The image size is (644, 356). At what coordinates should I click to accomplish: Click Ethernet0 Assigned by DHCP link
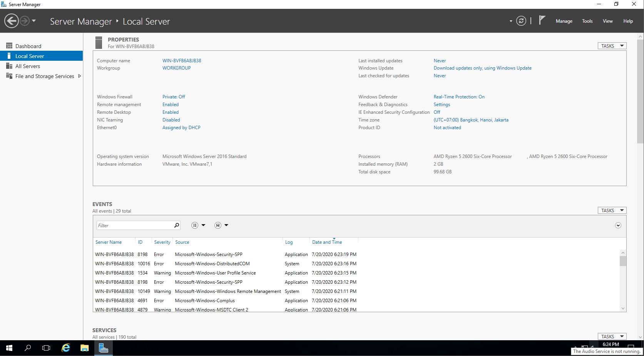click(181, 128)
